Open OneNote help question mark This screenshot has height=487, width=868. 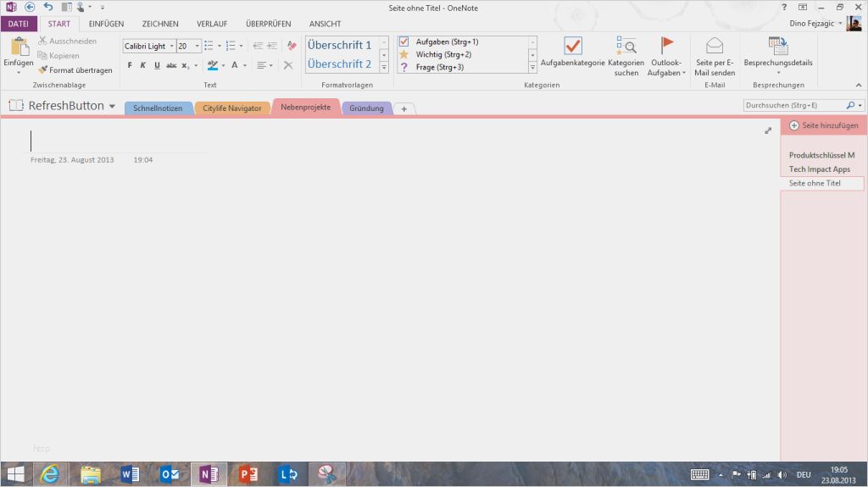pos(784,7)
